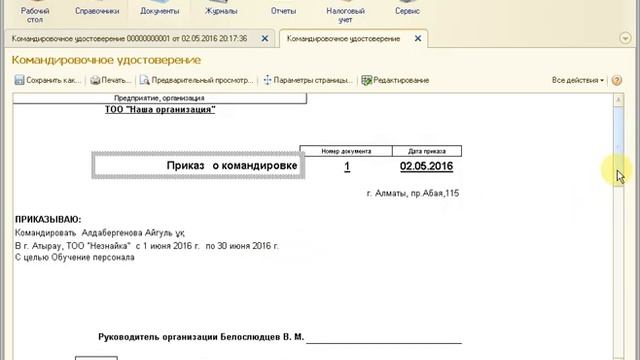Click the order date 02.05.2016

(x=427, y=166)
